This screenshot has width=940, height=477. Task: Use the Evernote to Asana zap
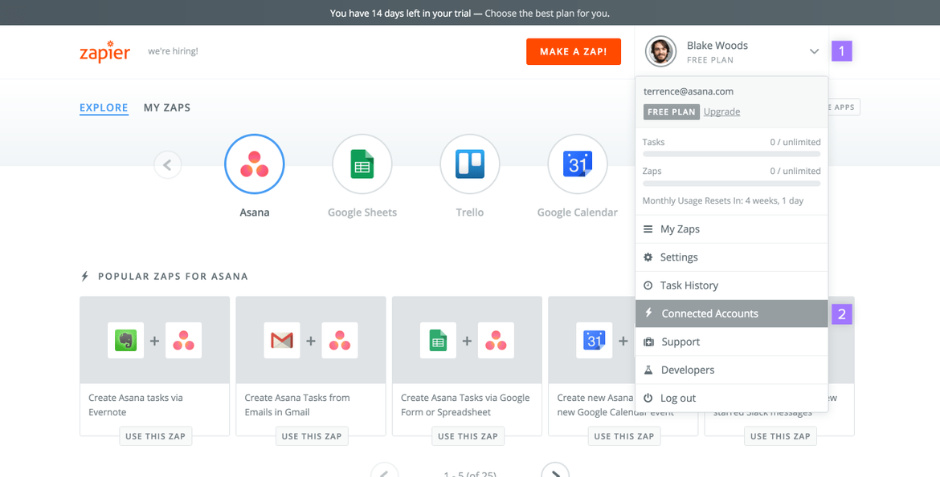(x=155, y=436)
